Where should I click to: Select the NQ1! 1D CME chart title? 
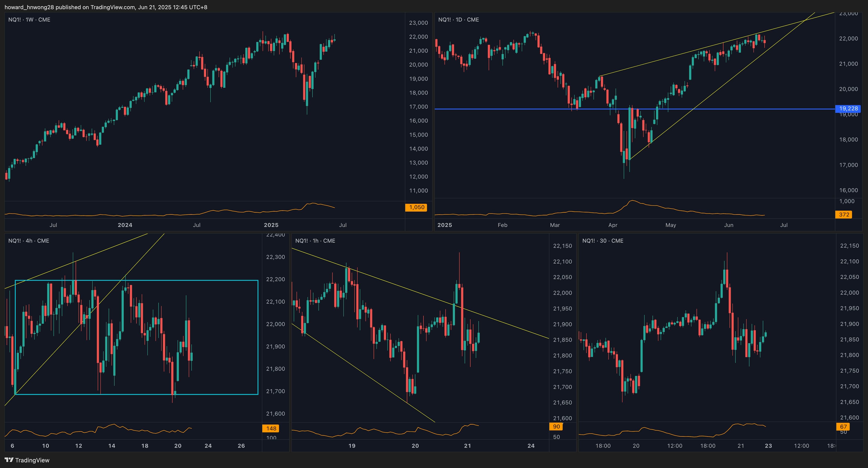458,19
